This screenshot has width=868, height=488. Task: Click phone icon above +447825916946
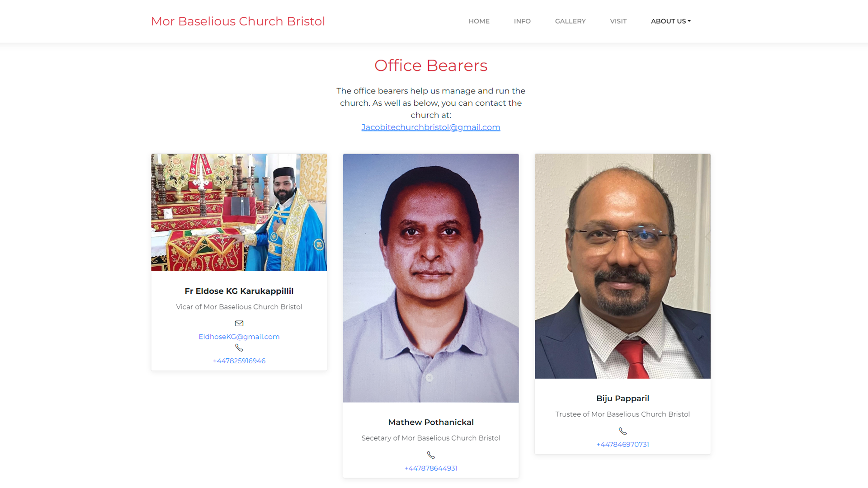click(x=239, y=347)
